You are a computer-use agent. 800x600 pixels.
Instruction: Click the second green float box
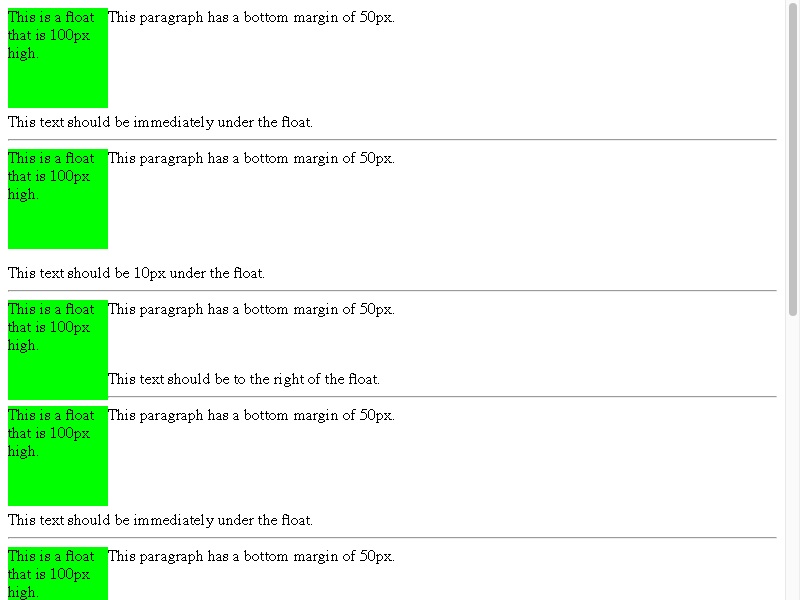pos(58,199)
